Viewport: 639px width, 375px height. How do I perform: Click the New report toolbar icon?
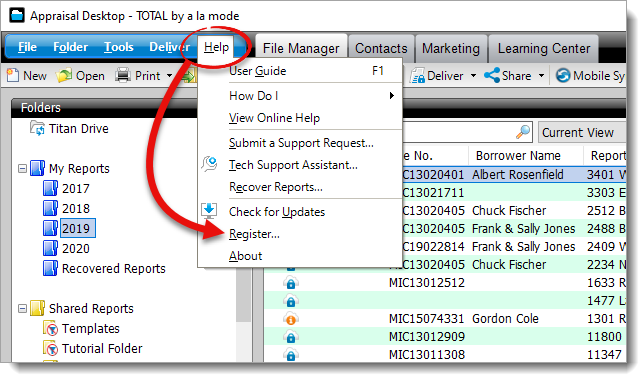click(x=13, y=75)
